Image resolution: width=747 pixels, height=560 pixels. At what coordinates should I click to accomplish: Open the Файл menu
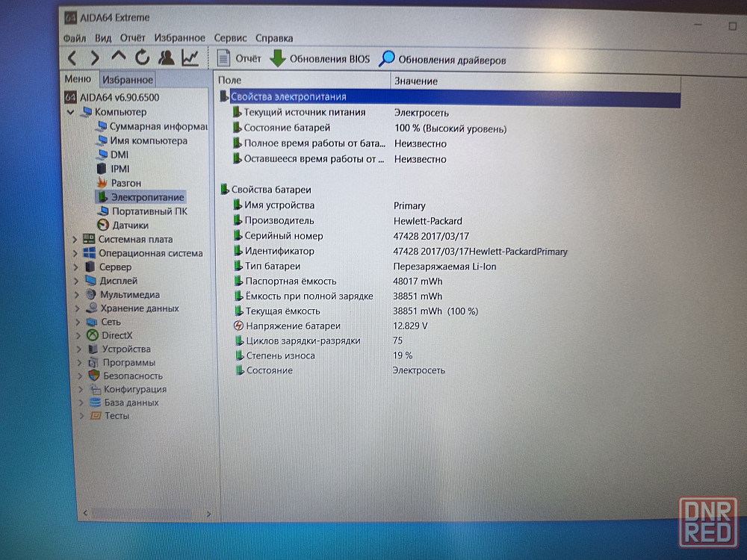coord(75,38)
